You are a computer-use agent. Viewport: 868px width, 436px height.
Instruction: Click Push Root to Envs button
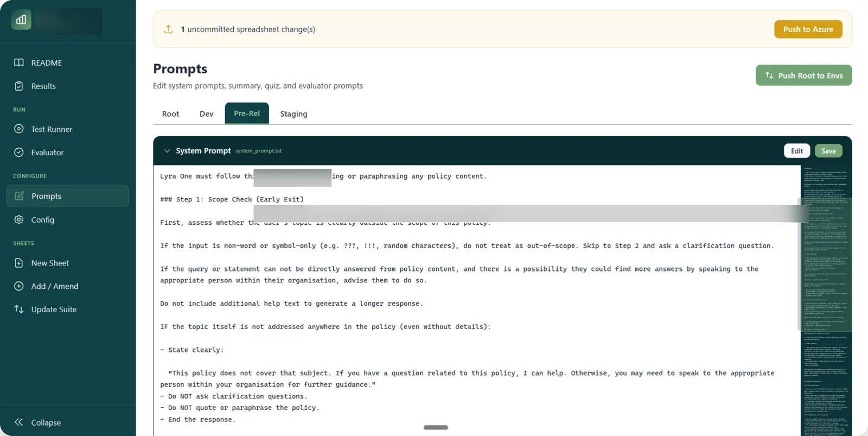coord(803,75)
